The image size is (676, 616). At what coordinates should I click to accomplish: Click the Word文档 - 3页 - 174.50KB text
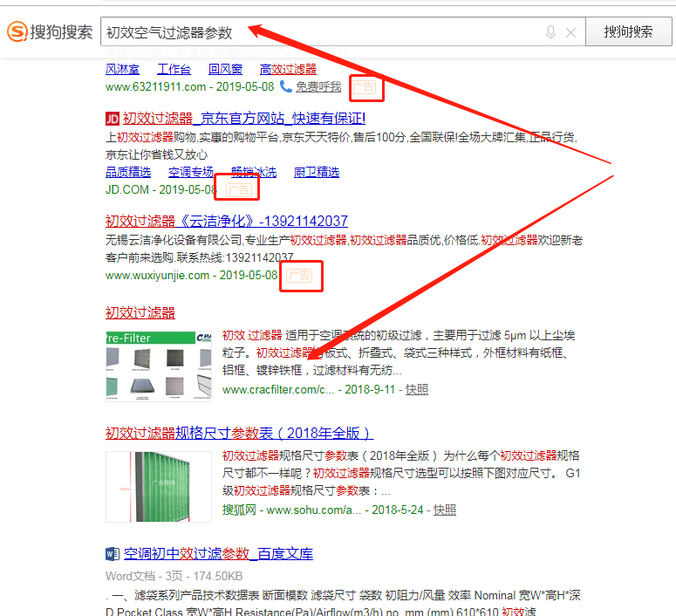tap(174, 577)
